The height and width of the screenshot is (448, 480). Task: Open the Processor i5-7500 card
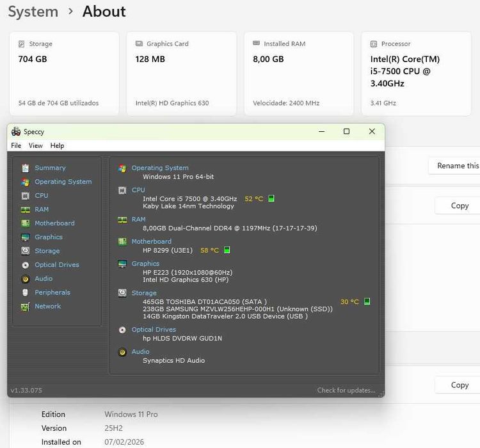417,74
